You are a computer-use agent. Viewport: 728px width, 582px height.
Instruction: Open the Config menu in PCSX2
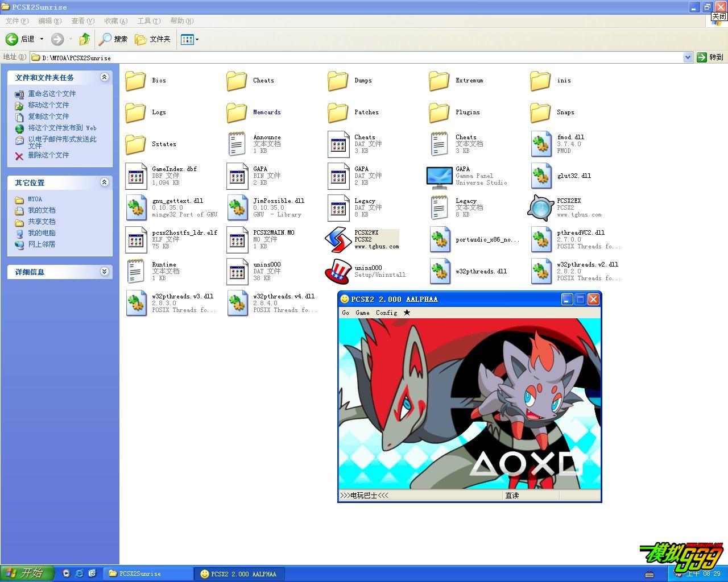pos(387,313)
